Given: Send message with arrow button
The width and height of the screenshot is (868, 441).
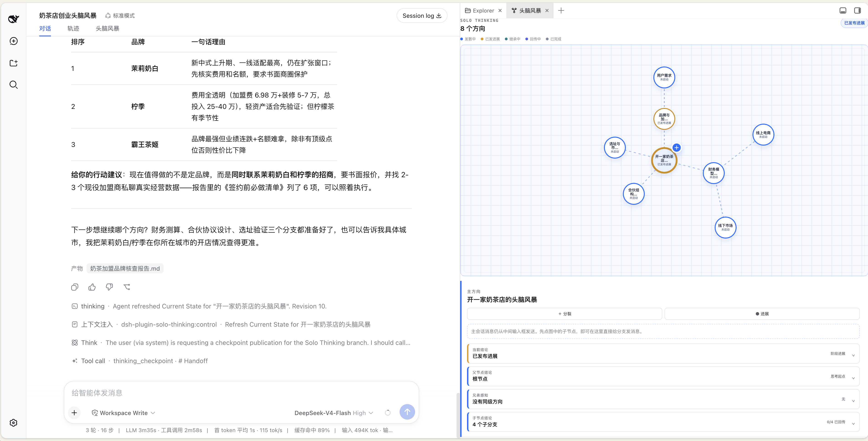Looking at the screenshot, I should pos(407,412).
